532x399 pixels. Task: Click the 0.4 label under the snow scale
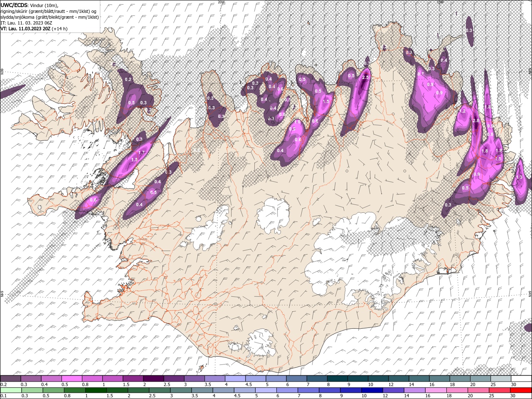click(44, 384)
